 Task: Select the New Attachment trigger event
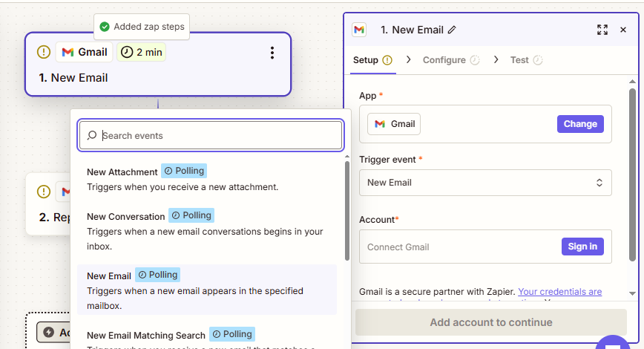click(x=207, y=179)
